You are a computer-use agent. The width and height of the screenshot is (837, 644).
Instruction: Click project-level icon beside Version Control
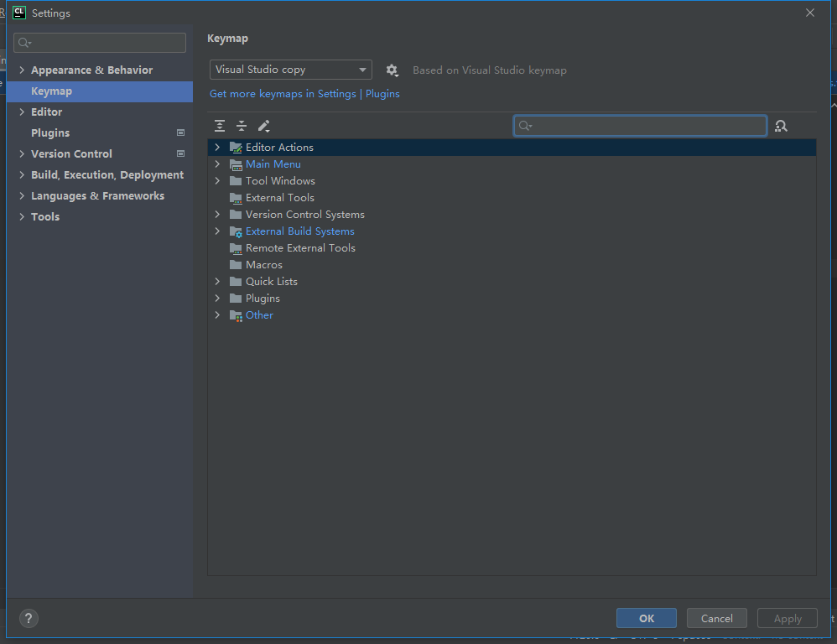tap(180, 153)
